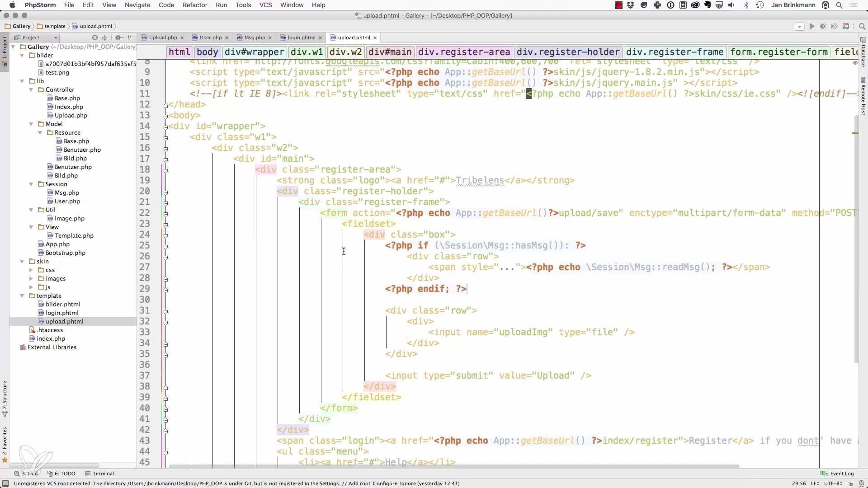Toggle the read-only lock icon in the status bar

pyautogui.click(x=850, y=483)
